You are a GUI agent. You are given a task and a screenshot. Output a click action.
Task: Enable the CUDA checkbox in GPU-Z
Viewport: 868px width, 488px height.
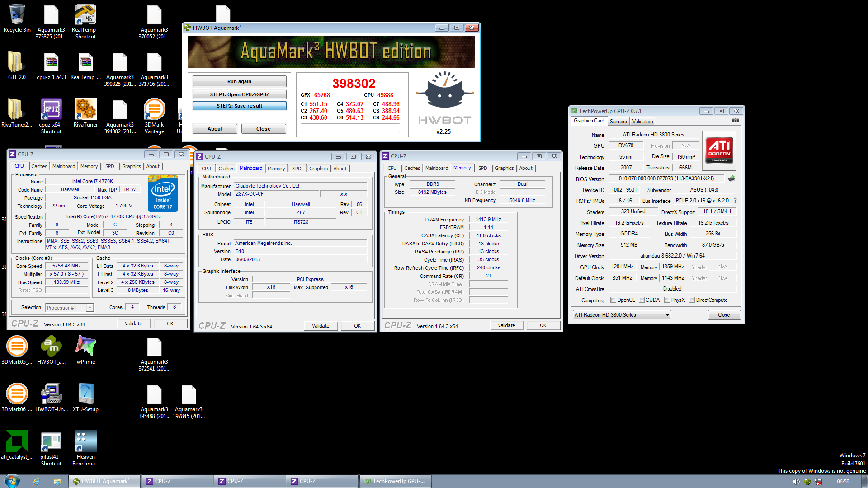click(x=642, y=300)
